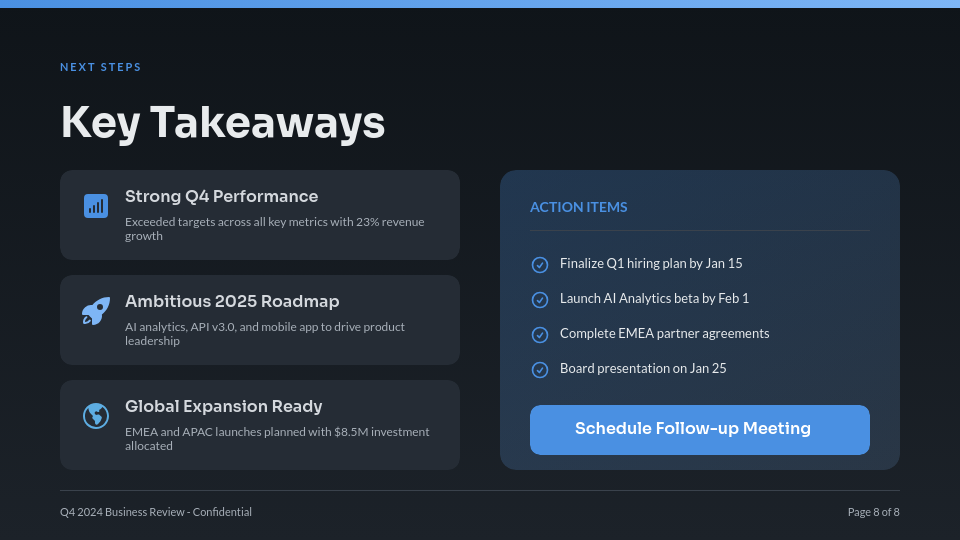Image resolution: width=960 pixels, height=540 pixels.
Task: Toggle the Board presentation checkmark
Action: point(540,369)
